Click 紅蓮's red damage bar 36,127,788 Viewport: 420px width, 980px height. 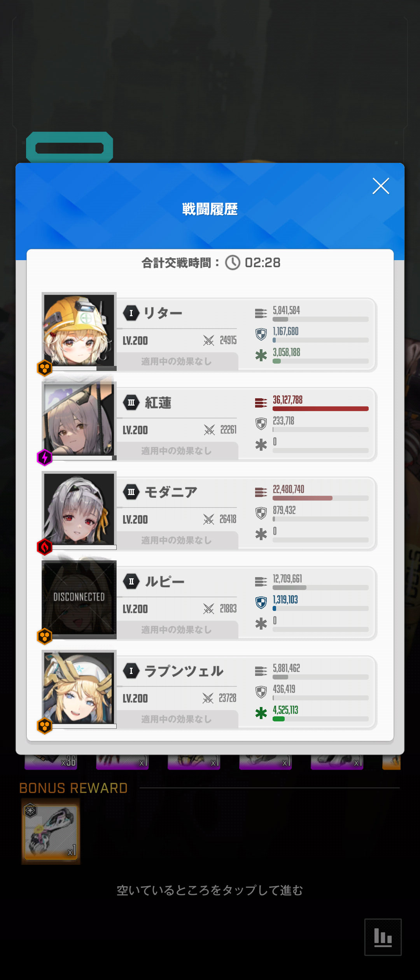pos(320,409)
